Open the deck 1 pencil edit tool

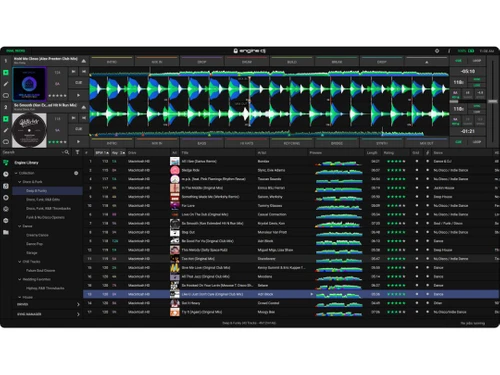pyautogui.click(x=6, y=84)
